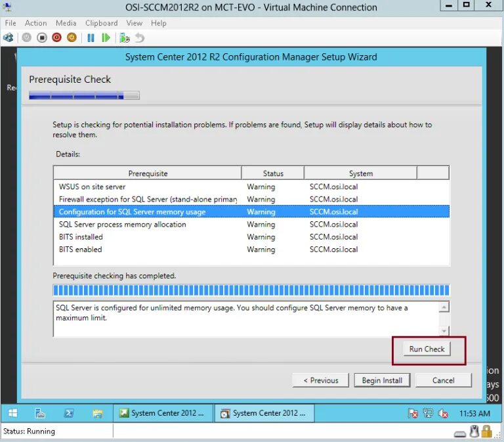Open the View menu

click(x=135, y=23)
